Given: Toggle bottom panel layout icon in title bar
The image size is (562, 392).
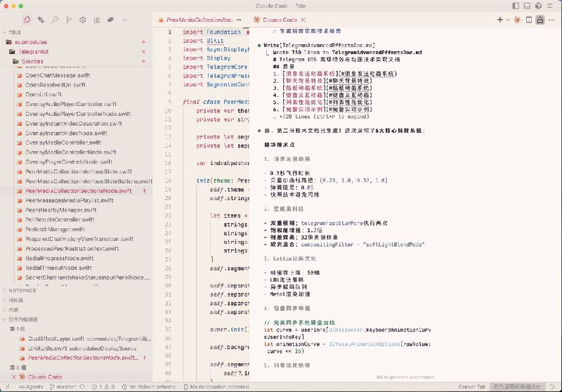Looking at the screenshot, I should click(527, 6).
